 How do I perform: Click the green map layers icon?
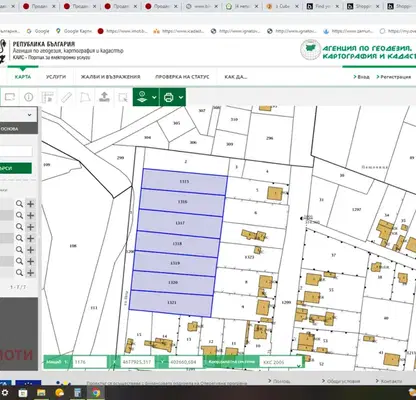click(142, 97)
